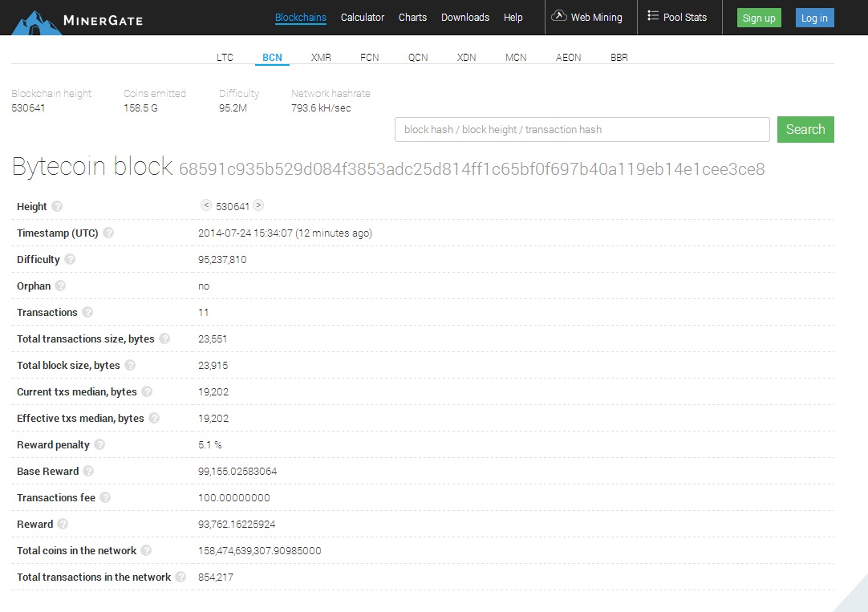Screen dimensions: 868x612
Task: Click question mark next to Orphan
Action: click(60, 286)
